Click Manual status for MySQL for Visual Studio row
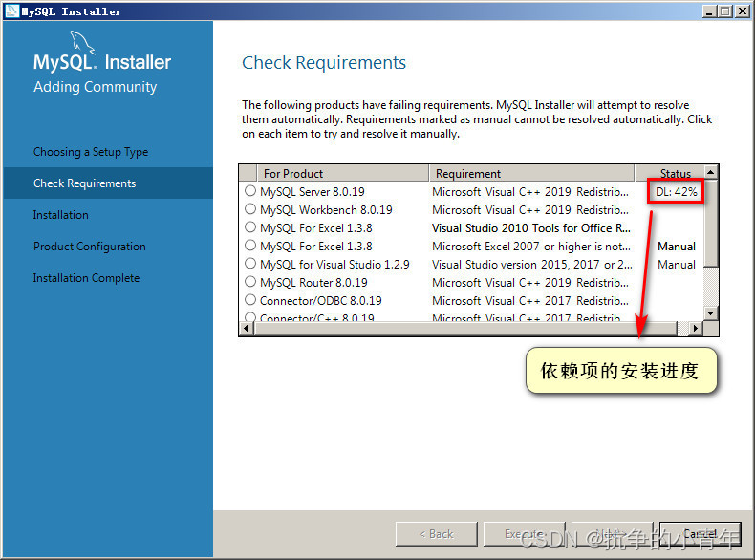Screen dimensions: 755x560 pyautogui.click(x=677, y=265)
